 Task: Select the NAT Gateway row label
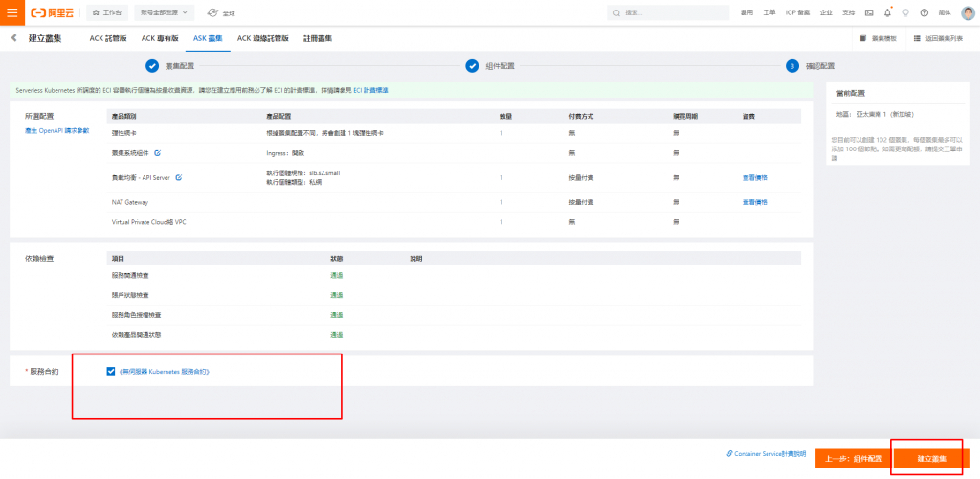coord(130,202)
